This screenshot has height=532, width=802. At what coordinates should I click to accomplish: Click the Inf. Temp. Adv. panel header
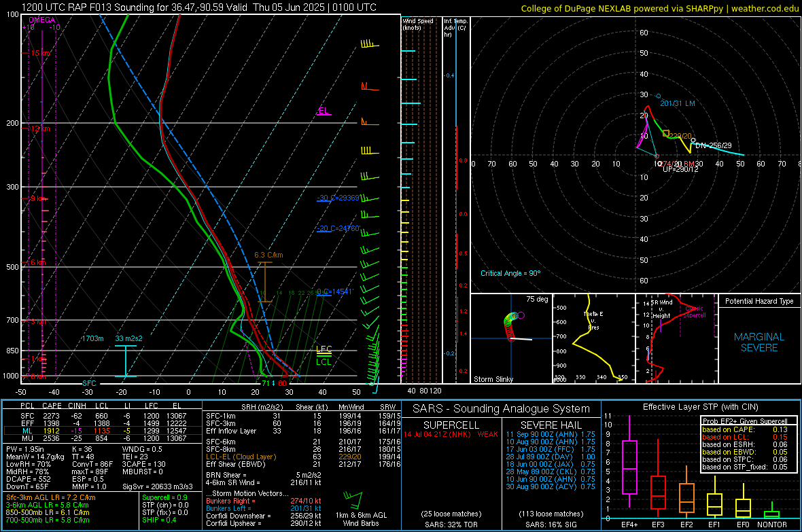coord(455,28)
